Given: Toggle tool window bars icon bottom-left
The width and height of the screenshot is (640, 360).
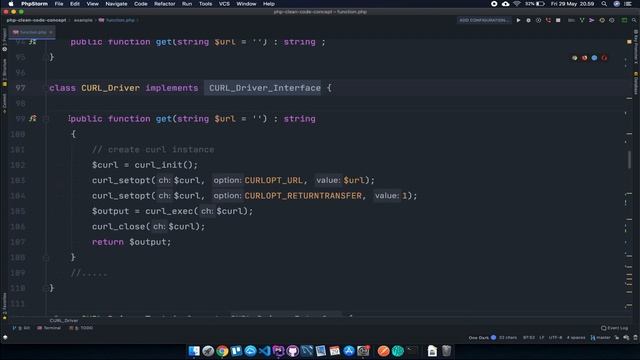Looking at the screenshot, I should [5, 338].
